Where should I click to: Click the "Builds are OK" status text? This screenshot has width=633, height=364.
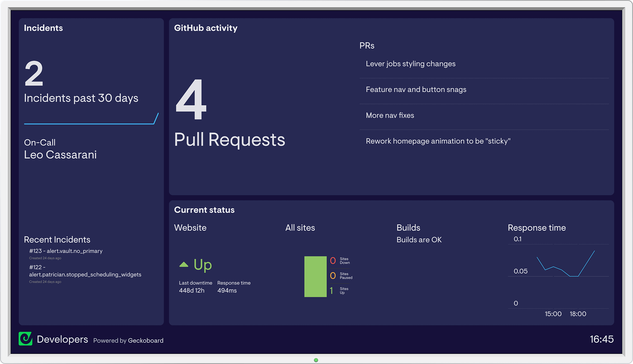coord(419,240)
